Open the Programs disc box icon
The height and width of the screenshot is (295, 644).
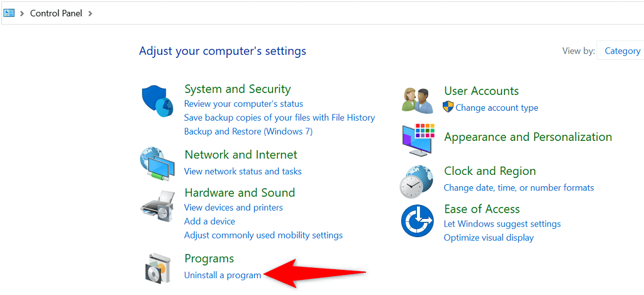point(157,267)
